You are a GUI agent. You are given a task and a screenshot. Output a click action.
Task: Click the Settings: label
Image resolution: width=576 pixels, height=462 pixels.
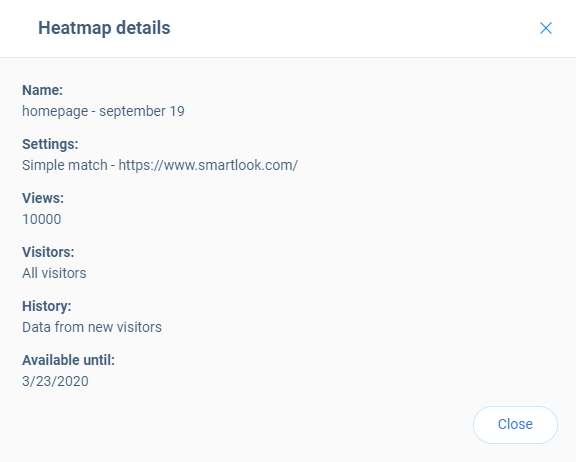tap(50, 144)
